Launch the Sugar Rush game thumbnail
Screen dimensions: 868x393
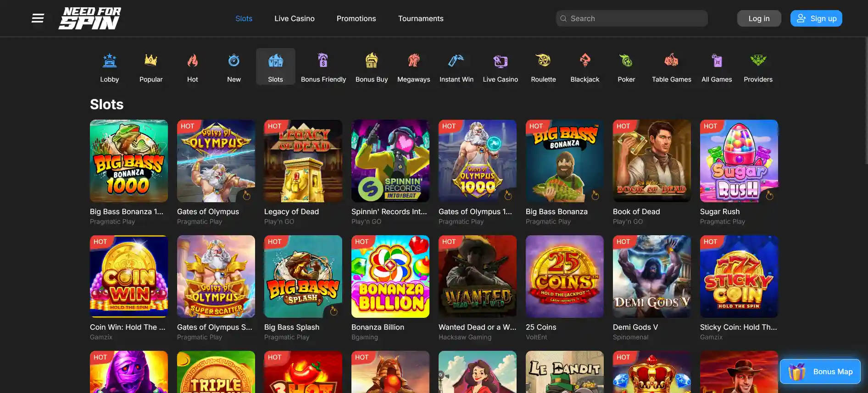pyautogui.click(x=739, y=161)
